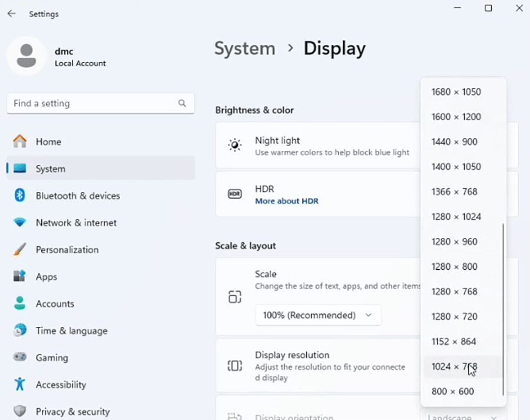Viewport: 530px width, 420px height.
Task: Select 1280 × 960 resolution
Action: (x=463, y=242)
